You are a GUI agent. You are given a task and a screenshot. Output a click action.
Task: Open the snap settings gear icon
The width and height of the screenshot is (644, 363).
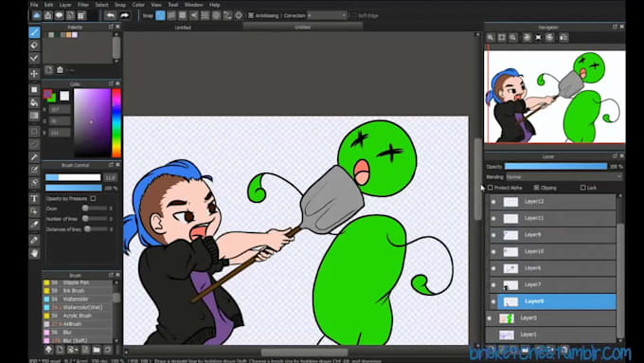pos(239,15)
